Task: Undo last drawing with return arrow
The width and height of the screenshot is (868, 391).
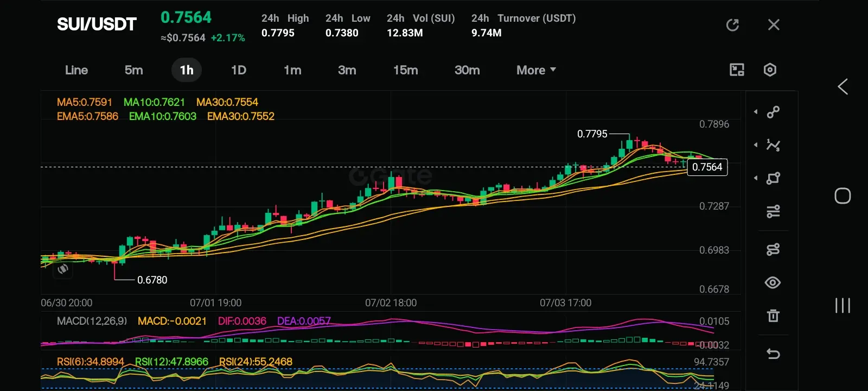Action: (x=773, y=354)
